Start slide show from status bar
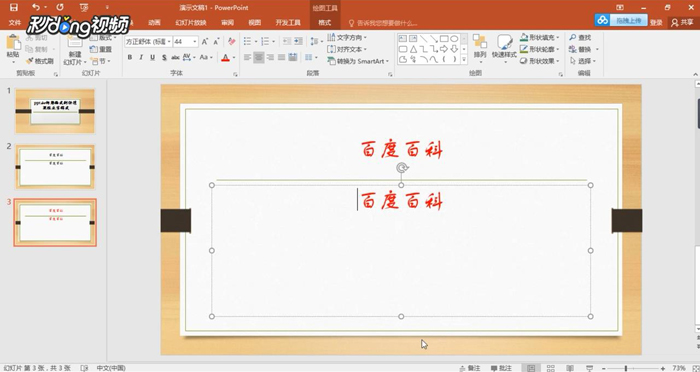700x372 pixels. point(590,368)
